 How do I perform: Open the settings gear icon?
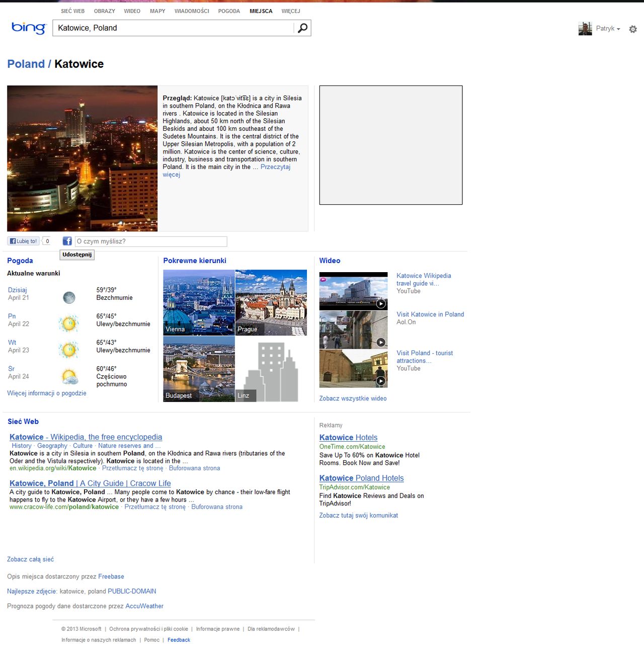tap(633, 29)
